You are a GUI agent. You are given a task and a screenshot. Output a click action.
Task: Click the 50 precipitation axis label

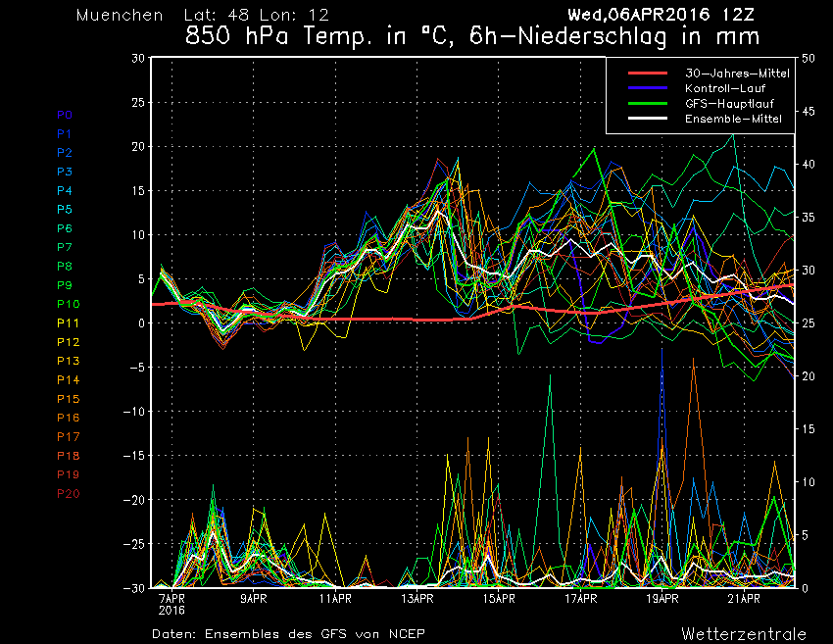[x=808, y=59]
